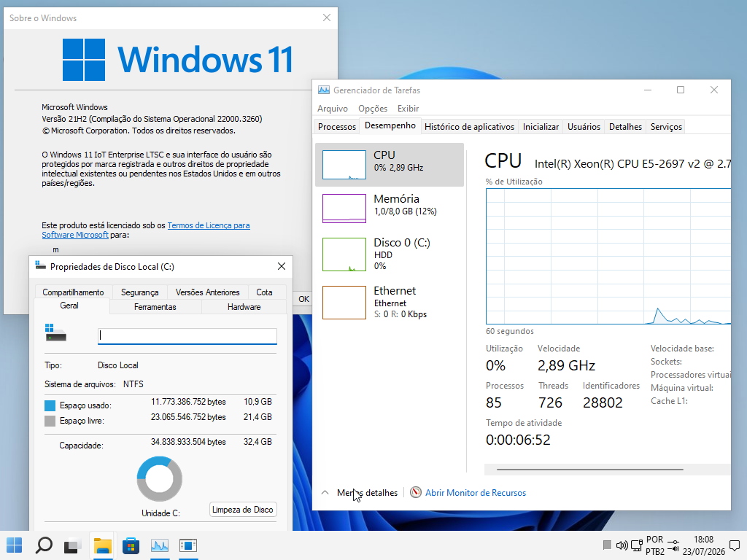The width and height of the screenshot is (747, 560).
Task: Click the NTFS file system text
Action: [133, 384]
